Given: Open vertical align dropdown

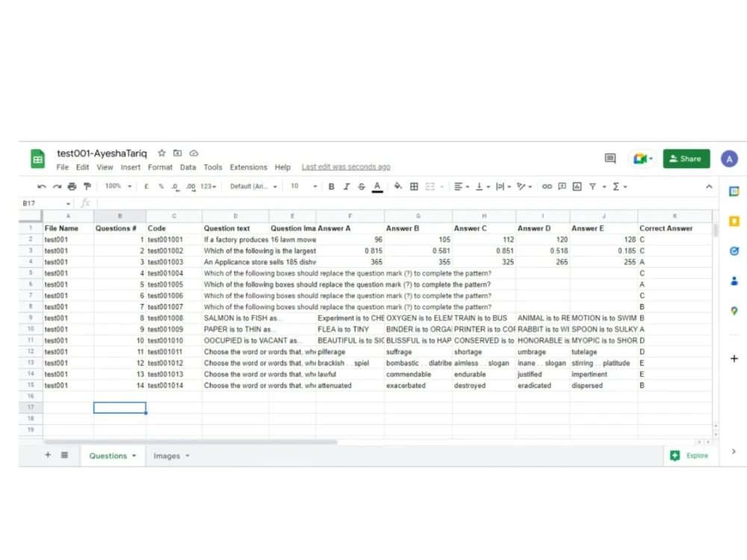Looking at the screenshot, I should tap(483, 187).
